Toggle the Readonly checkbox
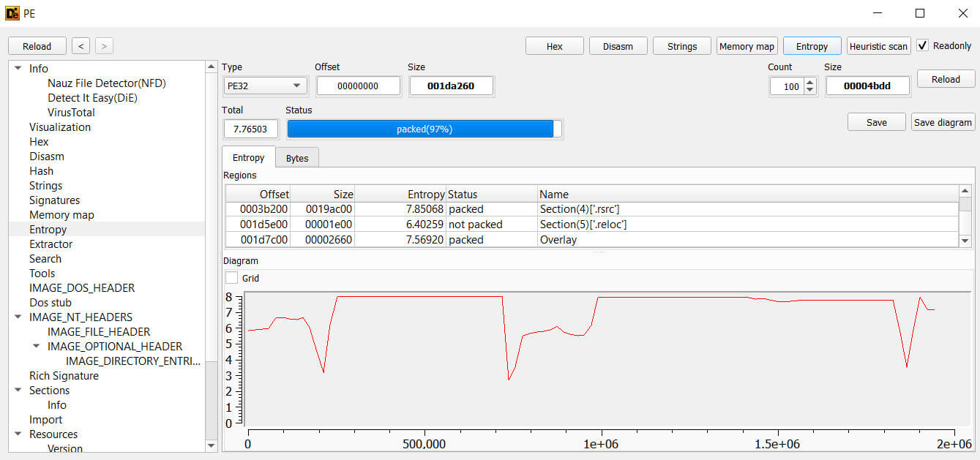 point(922,45)
